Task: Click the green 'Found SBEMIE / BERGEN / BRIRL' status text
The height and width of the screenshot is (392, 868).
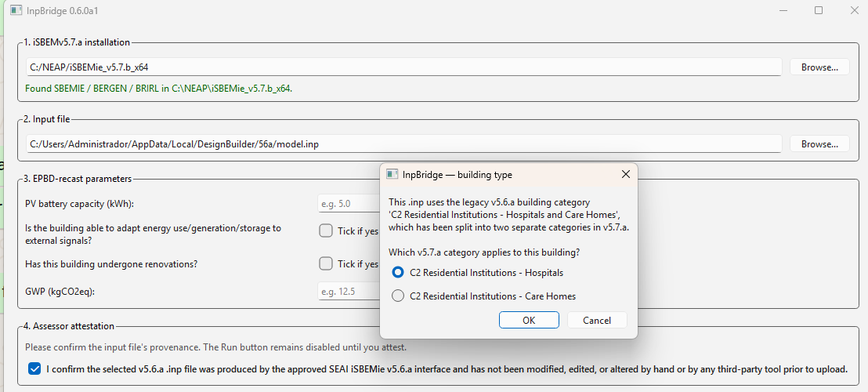Action: pyautogui.click(x=159, y=89)
